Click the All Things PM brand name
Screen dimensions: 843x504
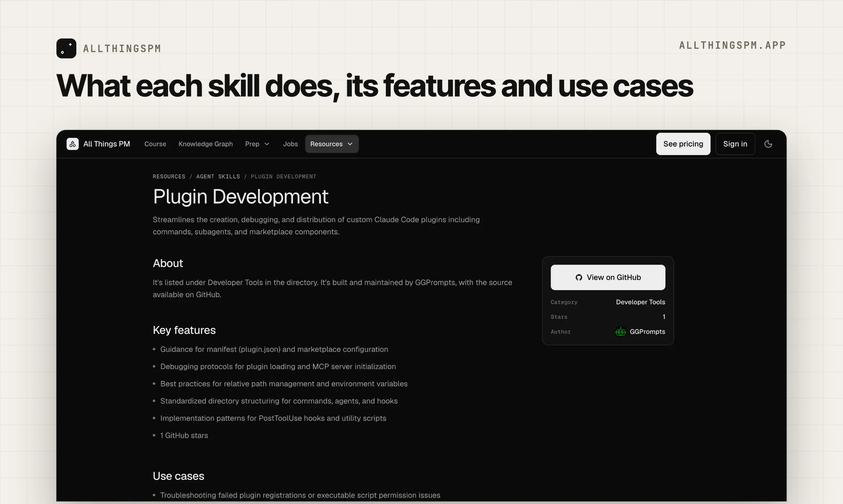pyautogui.click(x=107, y=144)
